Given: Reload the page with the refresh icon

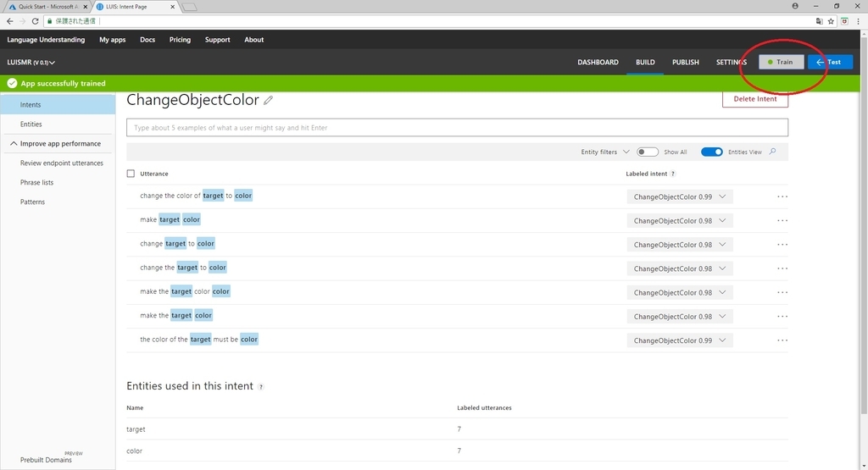Looking at the screenshot, I should click(35, 21).
